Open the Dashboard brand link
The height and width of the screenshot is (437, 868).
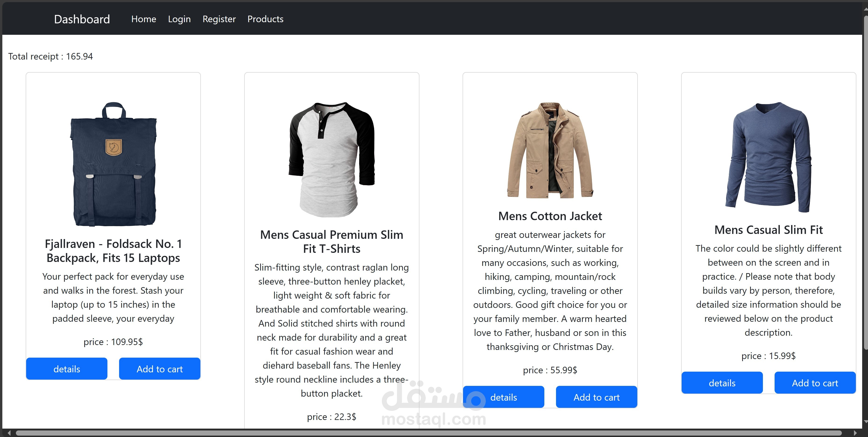pyautogui.click(x=82, y=19)
